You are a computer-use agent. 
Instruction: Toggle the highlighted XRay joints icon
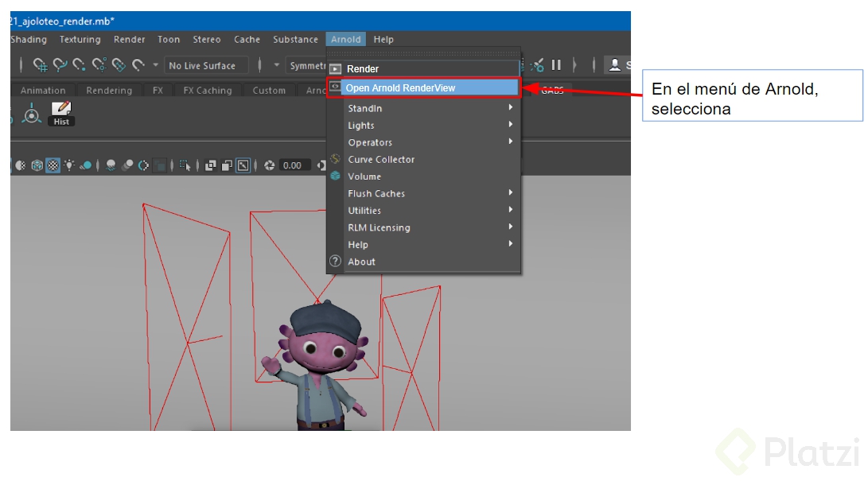[243, 165]
